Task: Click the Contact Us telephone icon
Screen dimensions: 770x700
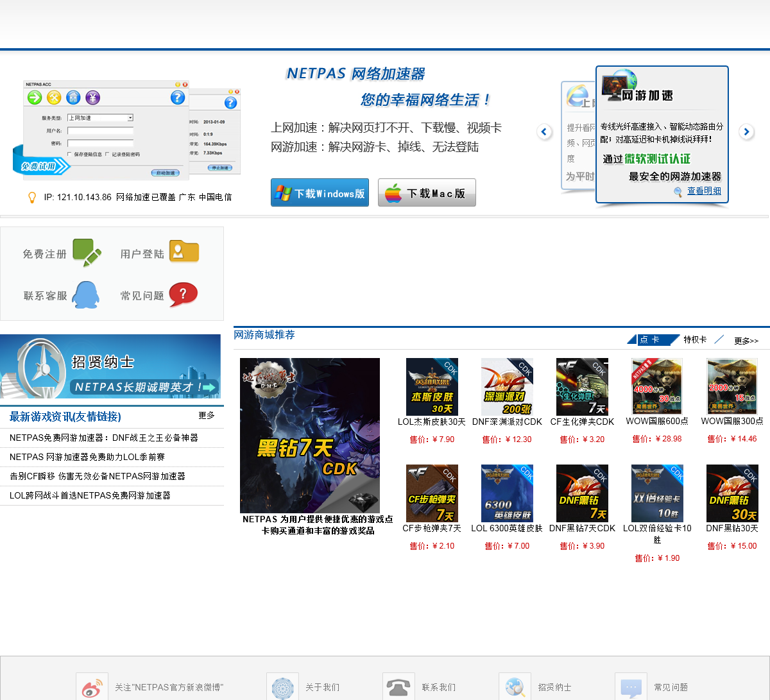Action: [398, 687]
